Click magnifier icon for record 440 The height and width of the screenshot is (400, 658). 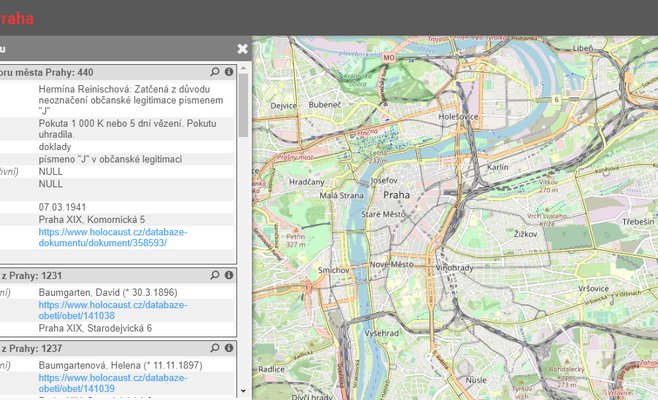(x=215, y=72)
